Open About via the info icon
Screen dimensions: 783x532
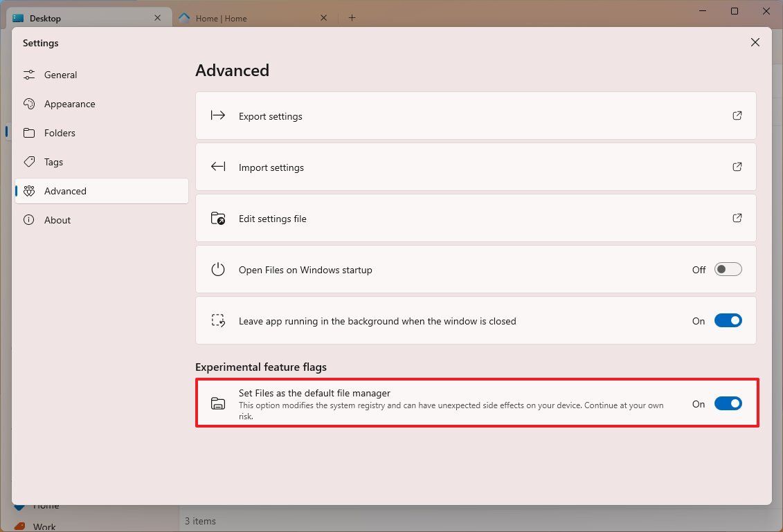point(29,220)
